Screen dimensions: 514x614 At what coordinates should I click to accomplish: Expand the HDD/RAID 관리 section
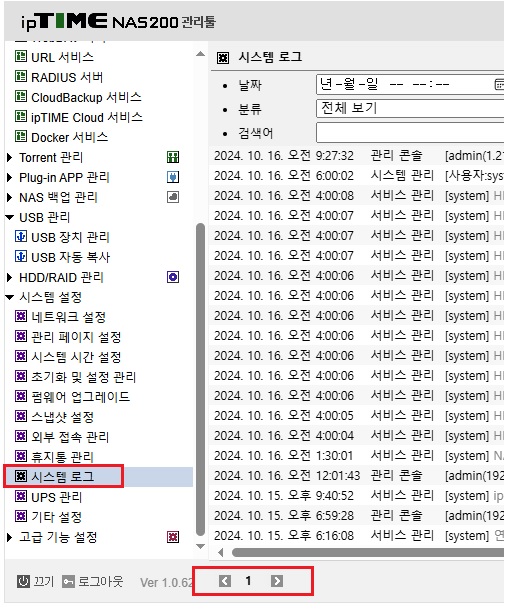coord(10,278)
